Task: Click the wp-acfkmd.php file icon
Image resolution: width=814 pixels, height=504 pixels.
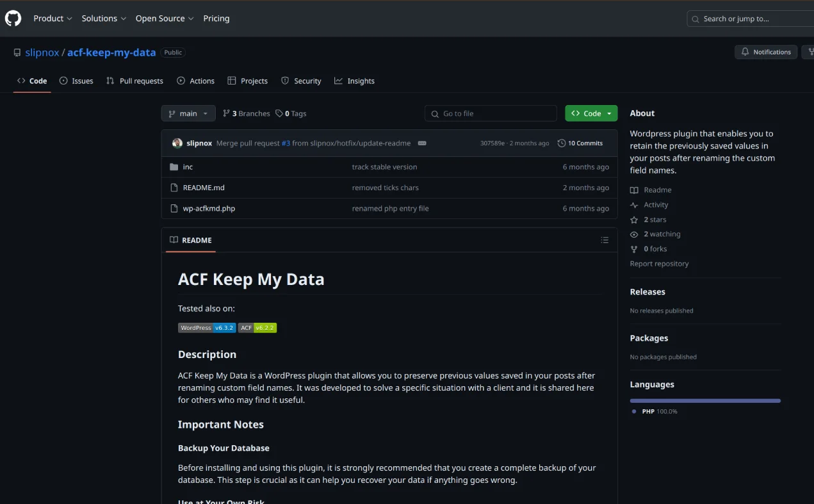Action: point(174,208)
